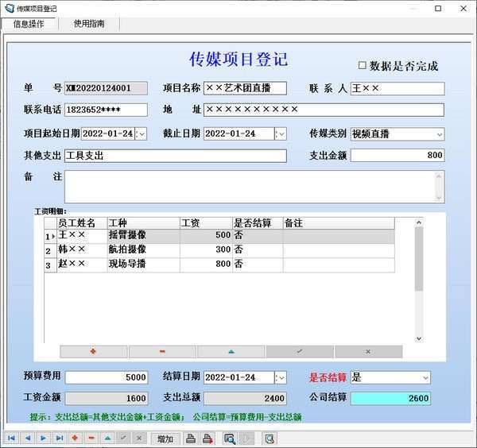Select grid cell 摇臂摄像
The width and height of the screenshot is (477, 448).
(144, 236)
